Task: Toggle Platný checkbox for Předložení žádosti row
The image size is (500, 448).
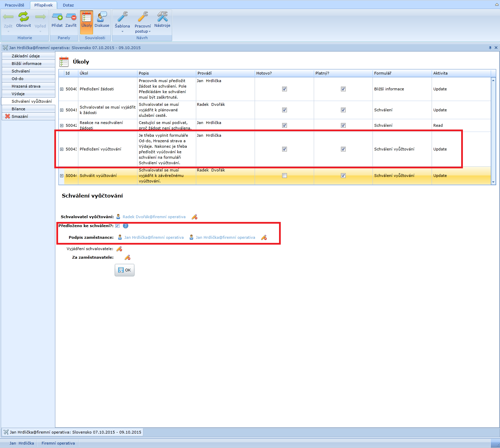Action: 343,89
